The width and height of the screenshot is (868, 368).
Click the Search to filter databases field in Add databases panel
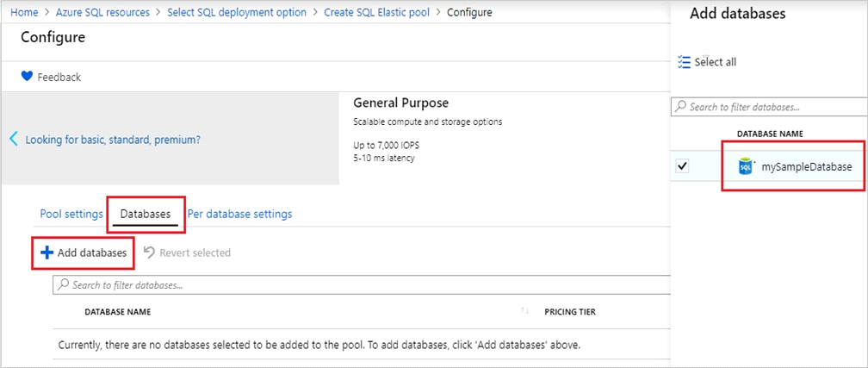[x=769, y=107]
